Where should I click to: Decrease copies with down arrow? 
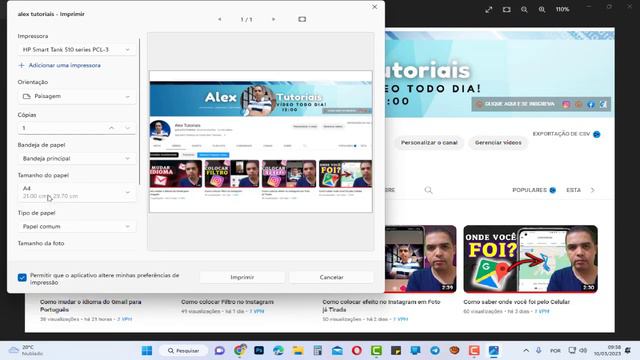[x=127, y=128]
